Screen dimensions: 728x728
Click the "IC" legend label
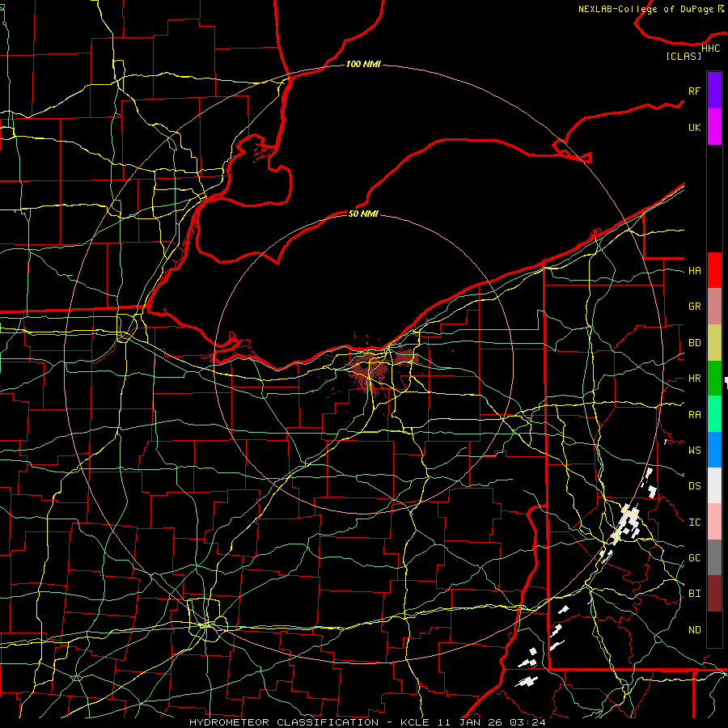[x=695, y=523]
